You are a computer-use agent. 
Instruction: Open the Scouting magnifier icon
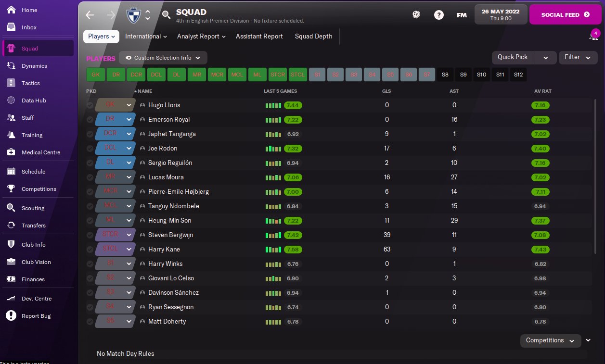11,208
